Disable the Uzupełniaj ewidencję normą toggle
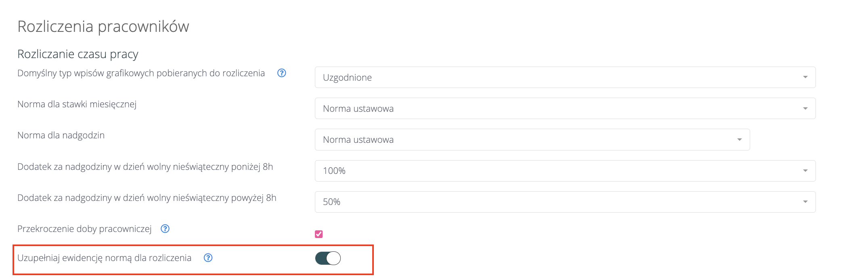The image size is (868, 280). click(x=328, y=258)
